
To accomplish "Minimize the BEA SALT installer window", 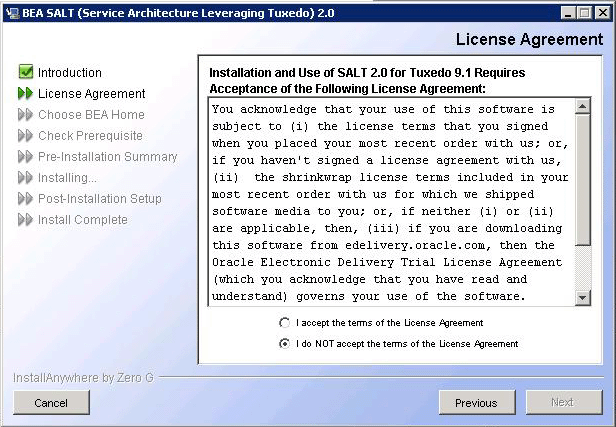I will click(x=568, y=13).
